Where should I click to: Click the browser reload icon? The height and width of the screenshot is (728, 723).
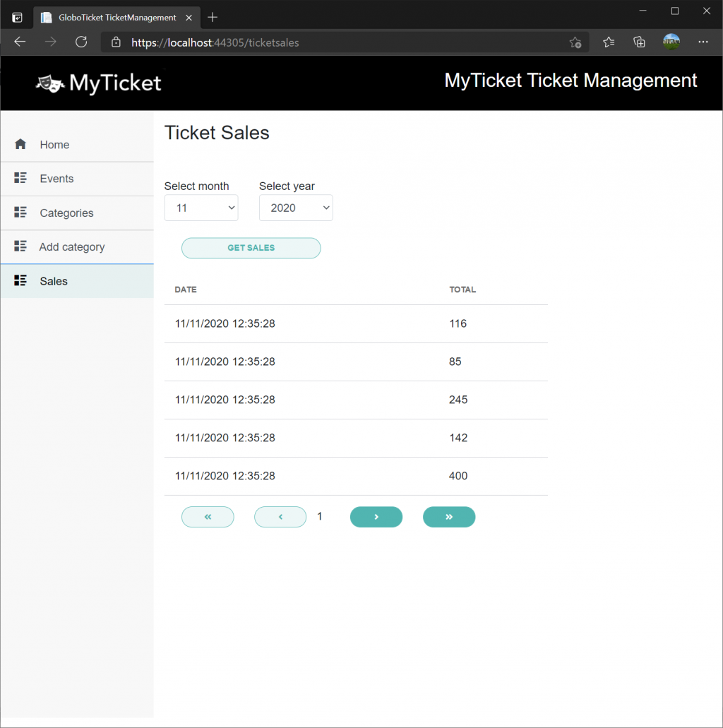[81, 42]
